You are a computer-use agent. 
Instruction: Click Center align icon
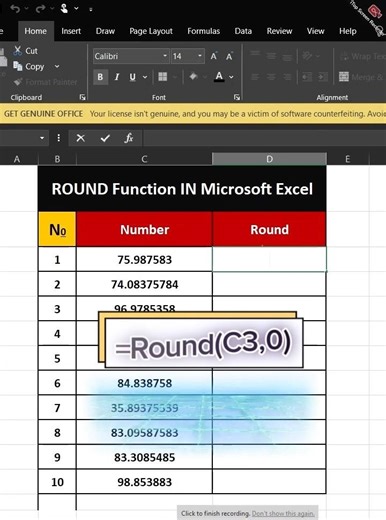coord(271,77)
